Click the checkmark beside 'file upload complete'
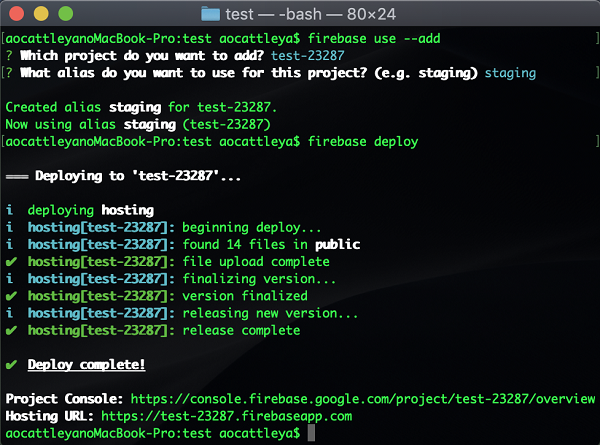The height and width of the screenshot is (445, 600). tap(10, 262)
